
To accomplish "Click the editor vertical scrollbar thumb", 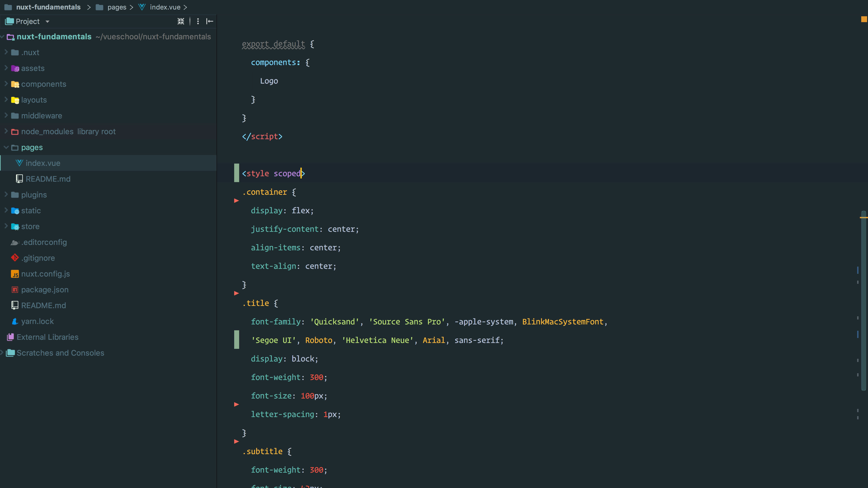I will click(x=864, y=301).
